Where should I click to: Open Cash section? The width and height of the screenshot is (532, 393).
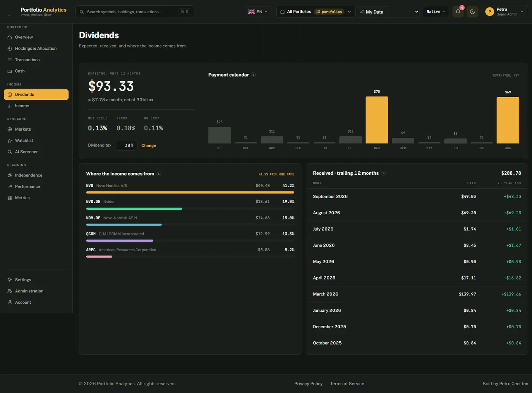click(x=36, y=71)
